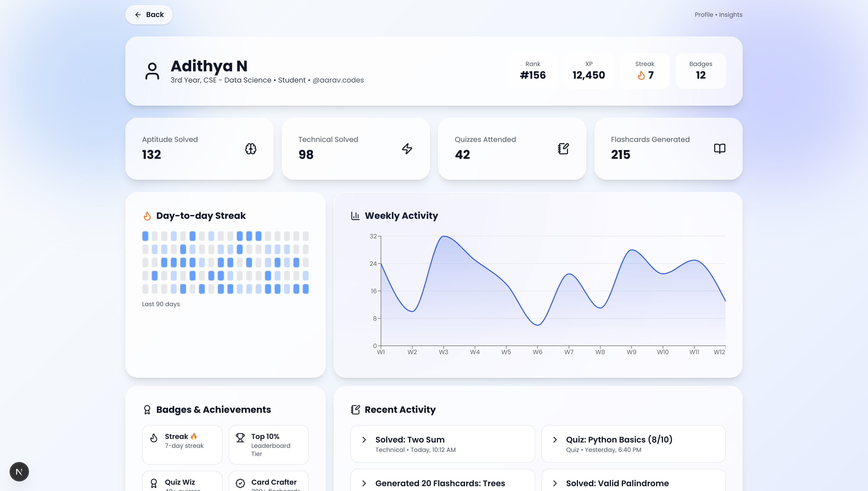This screenshot has height=491, width=868.
Task: Expand the Solved: Valid Palindrome chevron
Action: [555, 483]
